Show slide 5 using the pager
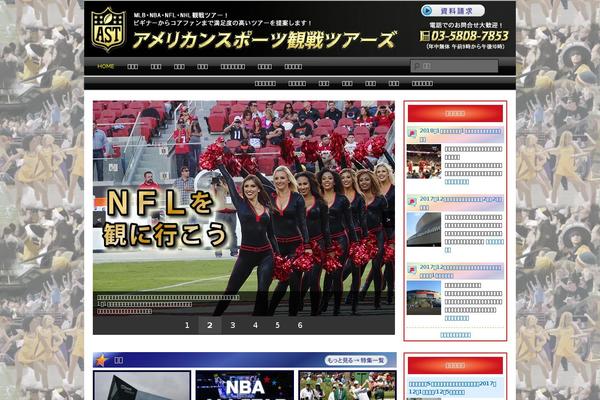The image size is (600, 400). 277,325
